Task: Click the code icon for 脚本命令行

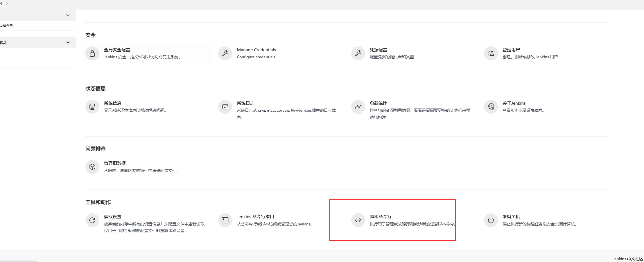Action: click(x=358, y=220)
